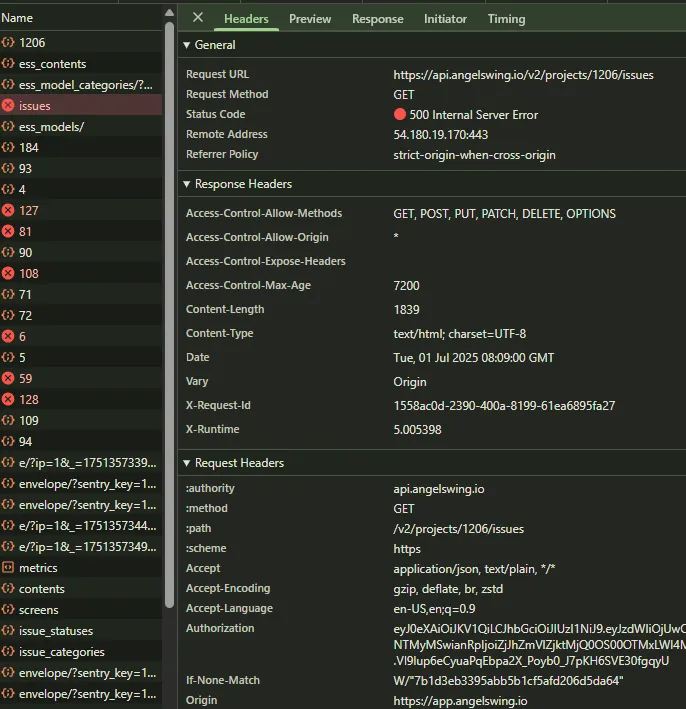Click the JSON icon beside issue_statuses
This screenshot has width=686, height=709.
(x=9, y=631)
